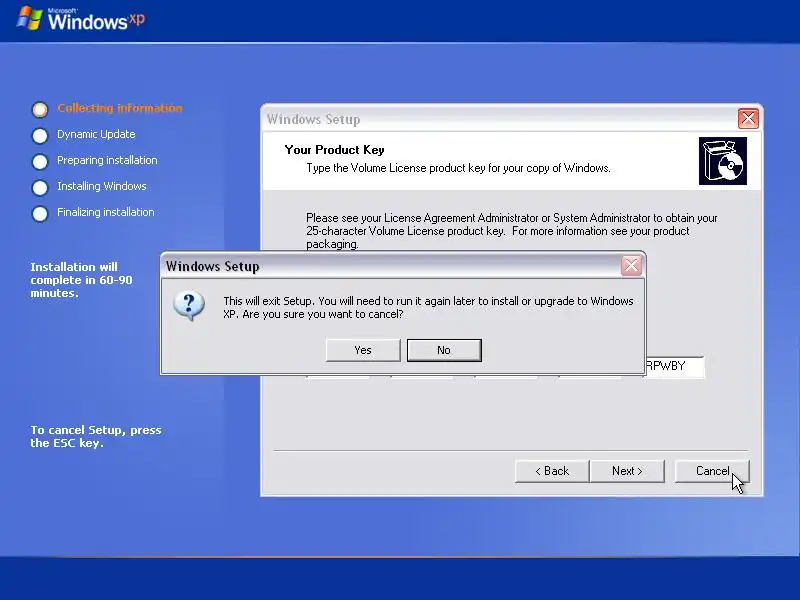Close the Your Product Key wizard window
This screenshot has width=800, height=600.
pyautogui.click(x=748, y=119)
